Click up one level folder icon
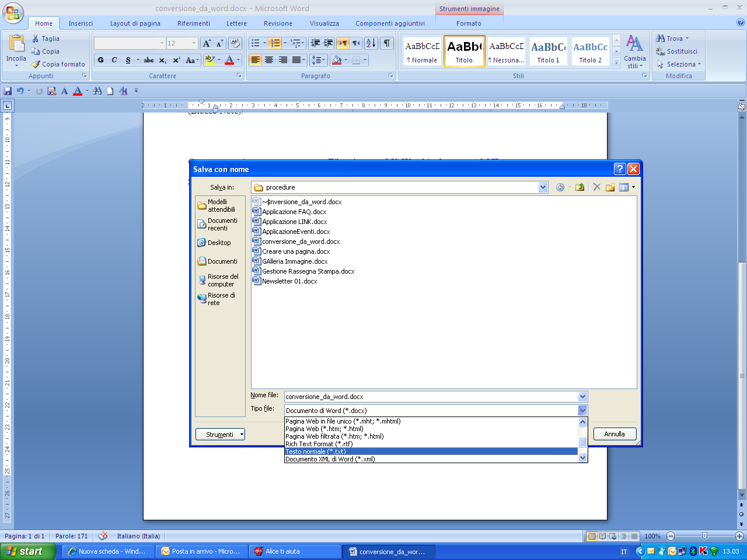 pyautogui.click(x=580, y=187)
